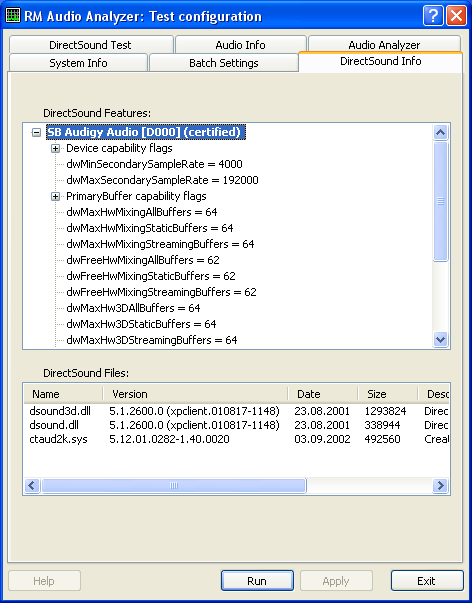Image resolution: width=472 pixels, height=603 pixels.
Task: Click the features tree vertical scrollbar thumb
Action: (440, 201)
